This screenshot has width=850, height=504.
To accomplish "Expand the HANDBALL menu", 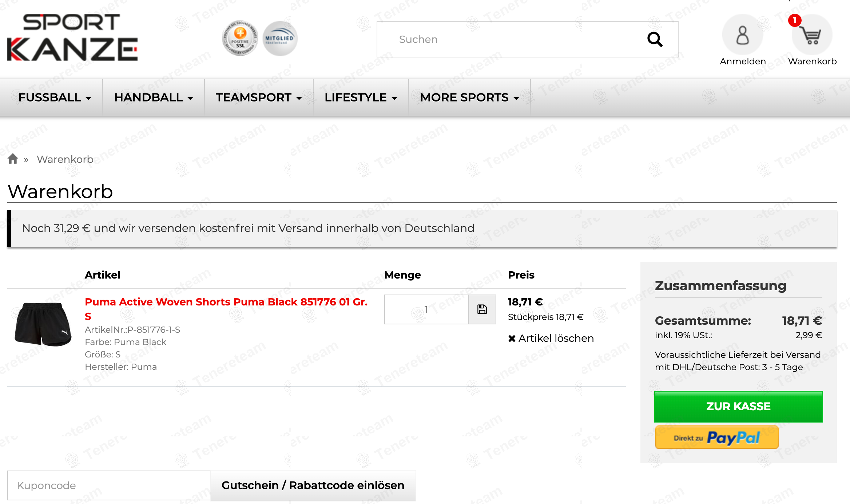I will (153, 97).
